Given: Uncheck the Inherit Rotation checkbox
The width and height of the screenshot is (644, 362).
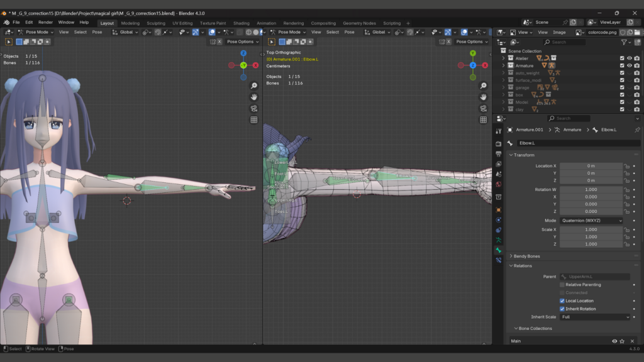Looking at the screenshot, I should (562, 309).
